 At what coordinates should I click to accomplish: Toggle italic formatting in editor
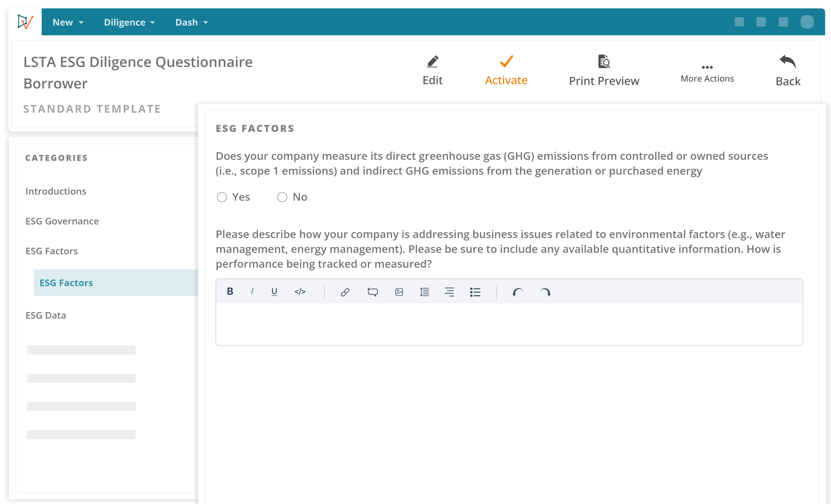[252, 291]
